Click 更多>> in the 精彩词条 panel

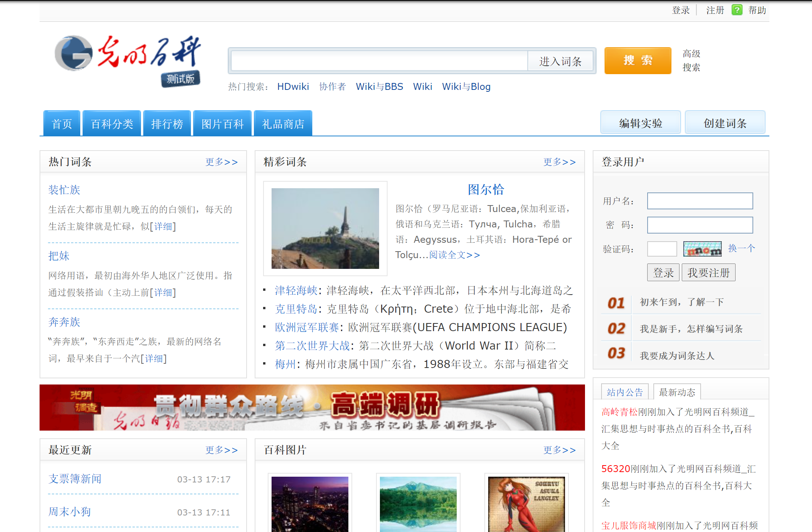point(559,162)
